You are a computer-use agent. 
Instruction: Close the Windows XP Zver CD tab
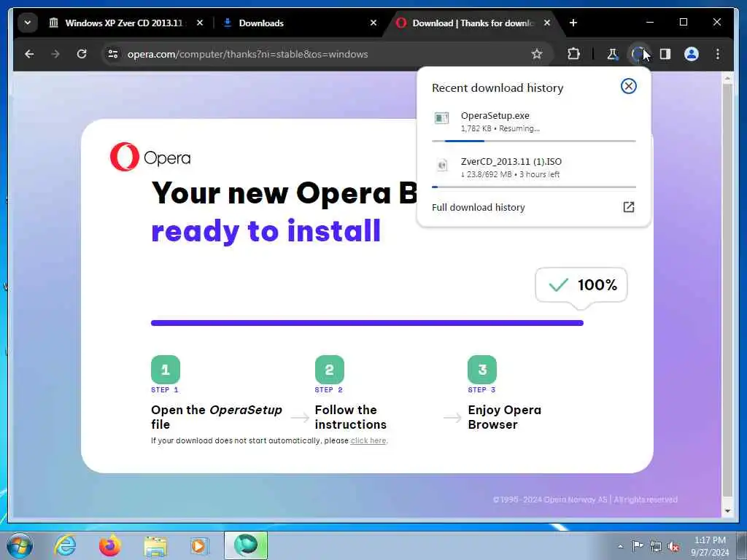pos(200,23)
